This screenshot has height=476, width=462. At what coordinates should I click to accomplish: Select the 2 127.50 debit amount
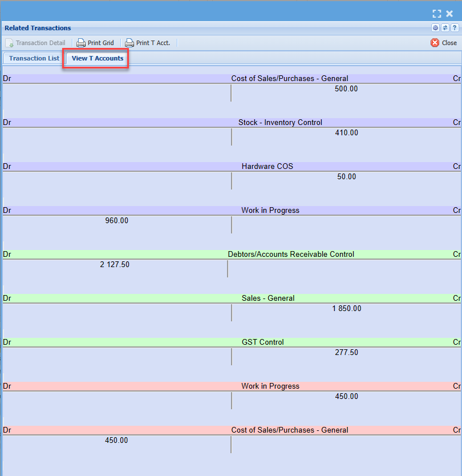(115, 265)
